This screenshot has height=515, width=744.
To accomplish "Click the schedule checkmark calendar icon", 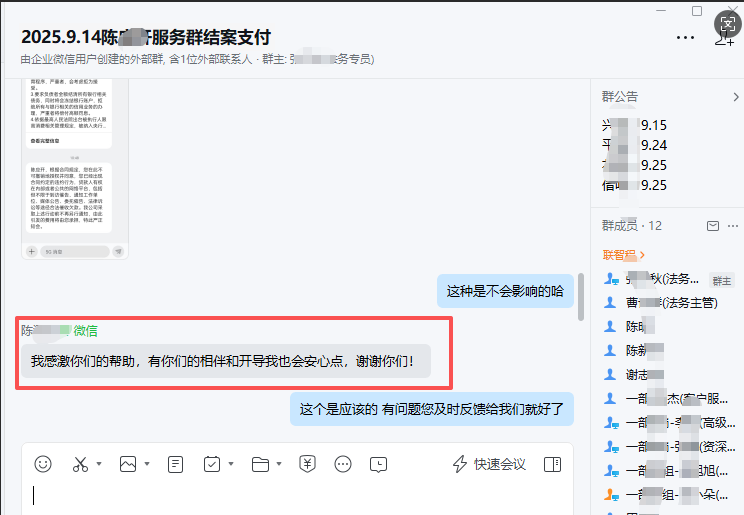I will (x=212, y=464).
